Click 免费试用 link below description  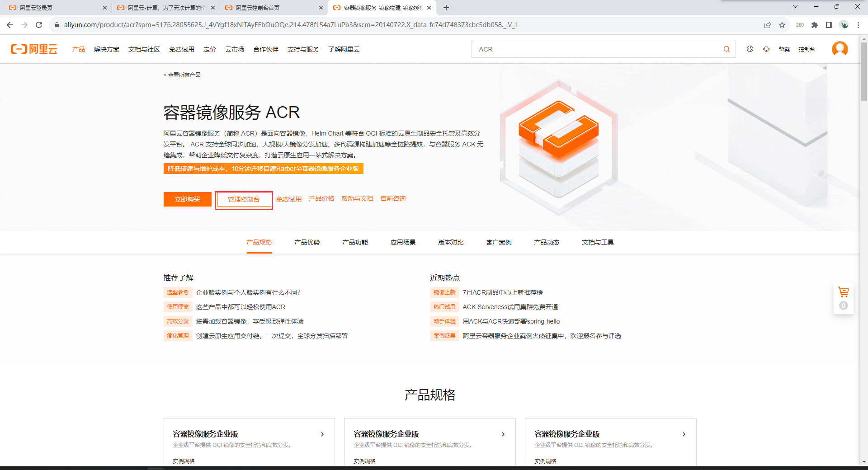pos(289,199)
